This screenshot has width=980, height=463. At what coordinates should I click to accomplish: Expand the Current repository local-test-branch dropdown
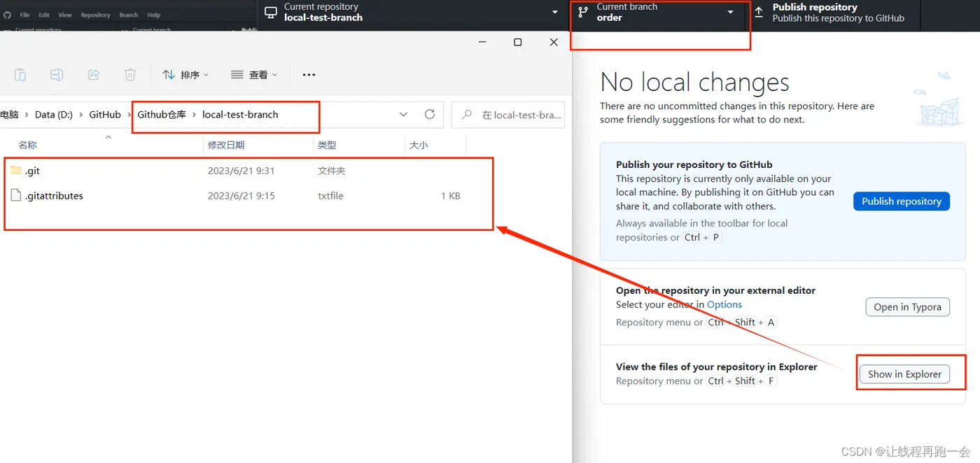414,13
